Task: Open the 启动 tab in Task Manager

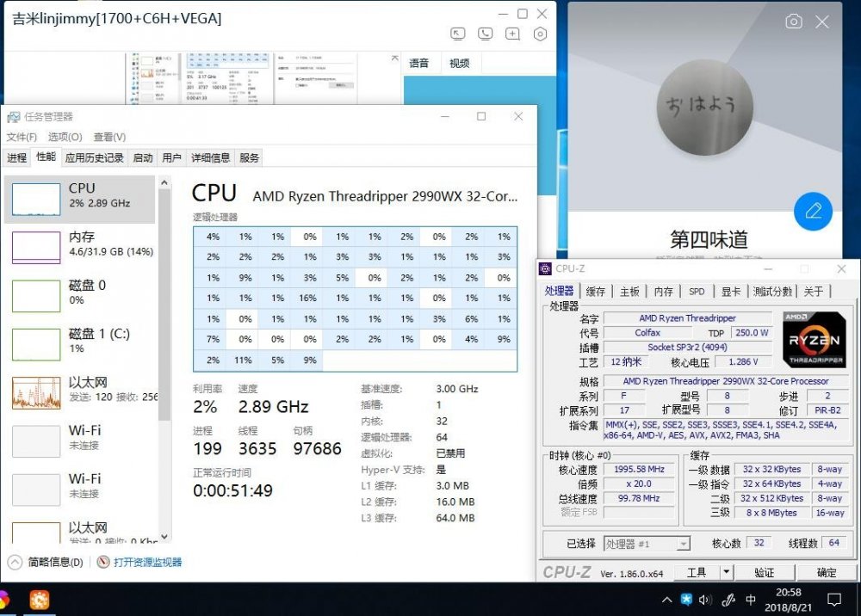Action: coord(143,158)
